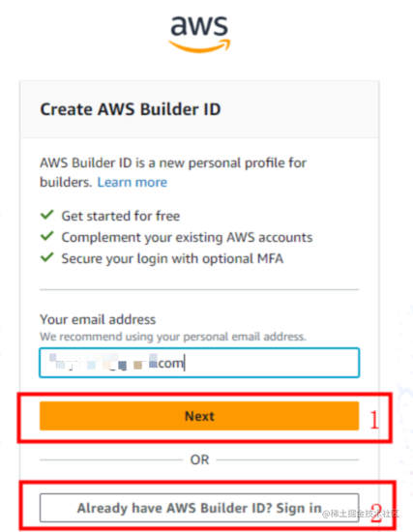Click the Your email address label
This screenshot has height=532, width=413.
[98, 319]
